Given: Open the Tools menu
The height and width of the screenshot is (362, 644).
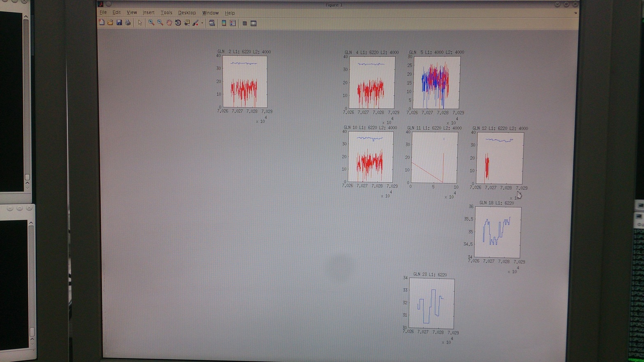Looking at the screenshot, I should (x=166, y=13).
